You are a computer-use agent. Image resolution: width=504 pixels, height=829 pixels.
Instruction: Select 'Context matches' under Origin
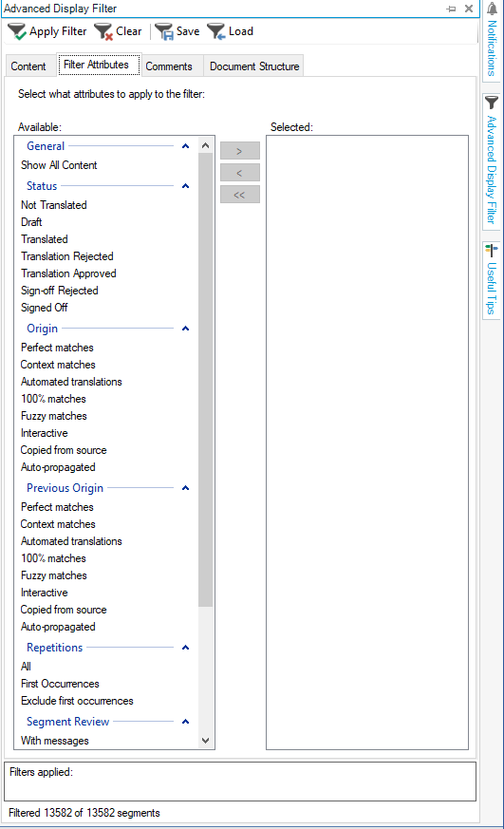58,365
